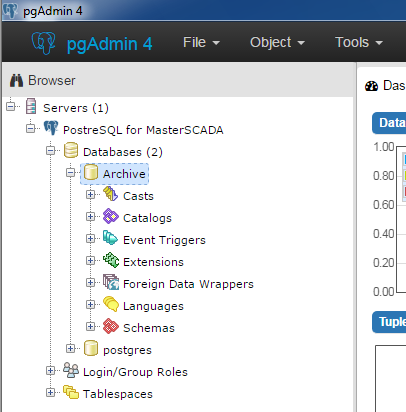The width and height of the screenshot is (406, 412).
Task: Click the Schemas node icon
Action: coord(111,326)
